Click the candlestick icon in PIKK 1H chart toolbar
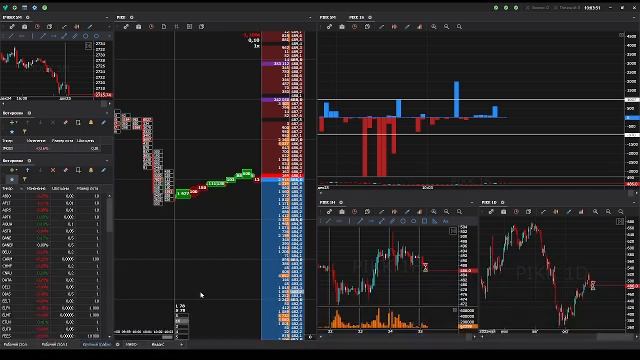 [x=394, y=211]
